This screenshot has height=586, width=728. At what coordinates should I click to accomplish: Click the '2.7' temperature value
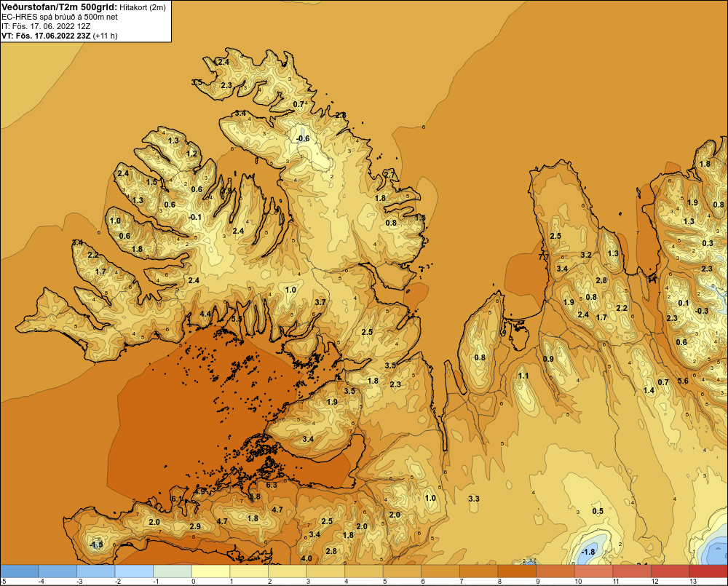coord(389,175)
